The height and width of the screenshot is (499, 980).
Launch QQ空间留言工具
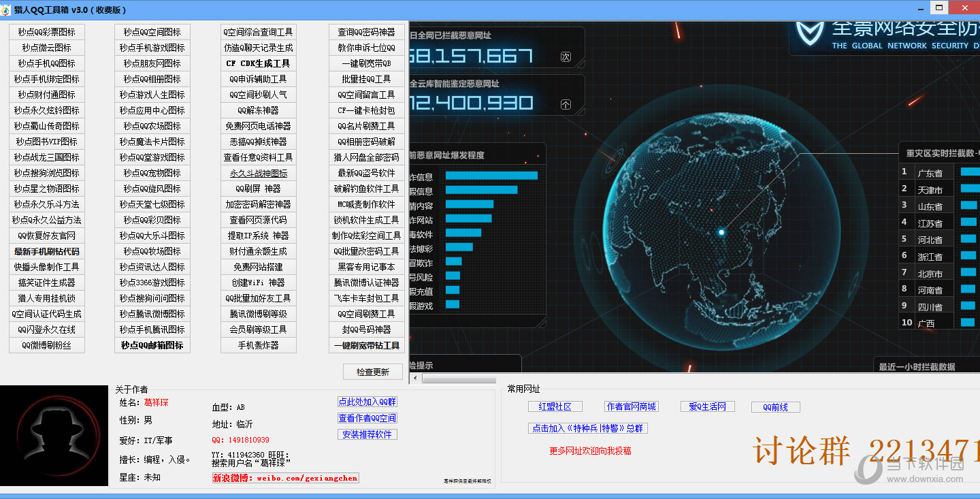point(367,95)
